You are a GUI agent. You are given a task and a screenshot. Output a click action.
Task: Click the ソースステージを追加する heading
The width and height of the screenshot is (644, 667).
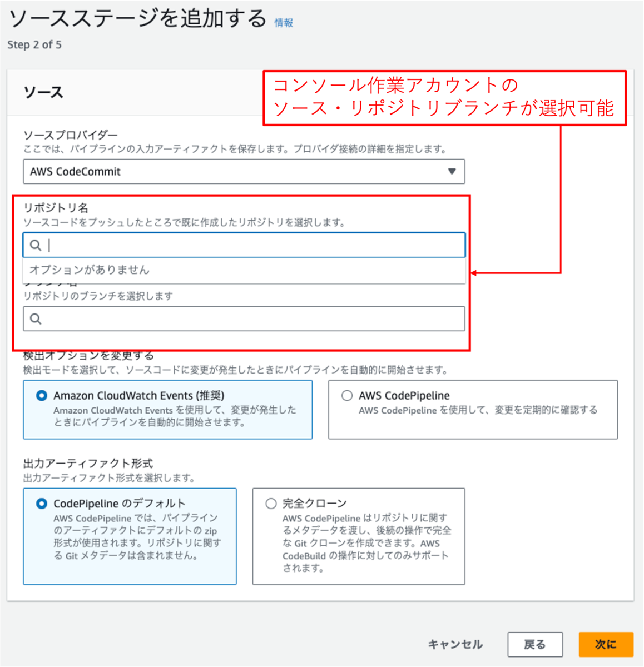[x=138, y=18]
